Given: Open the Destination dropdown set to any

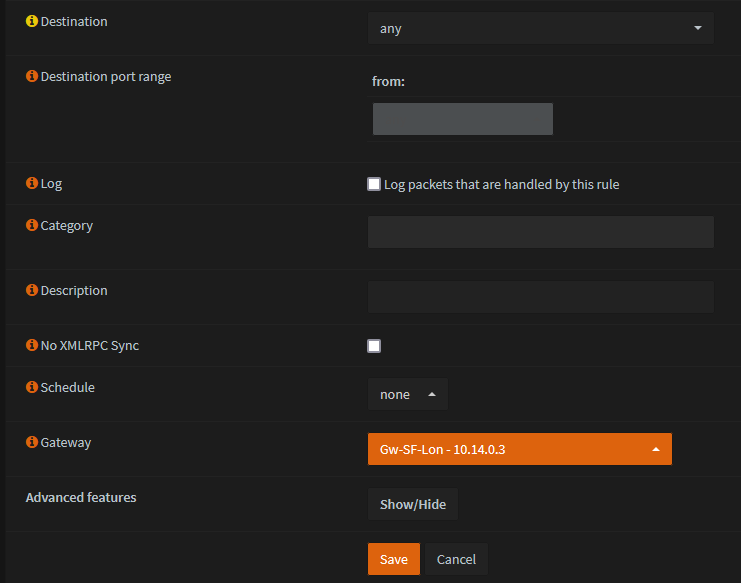Looking at the screenshot, I should 540,29.
